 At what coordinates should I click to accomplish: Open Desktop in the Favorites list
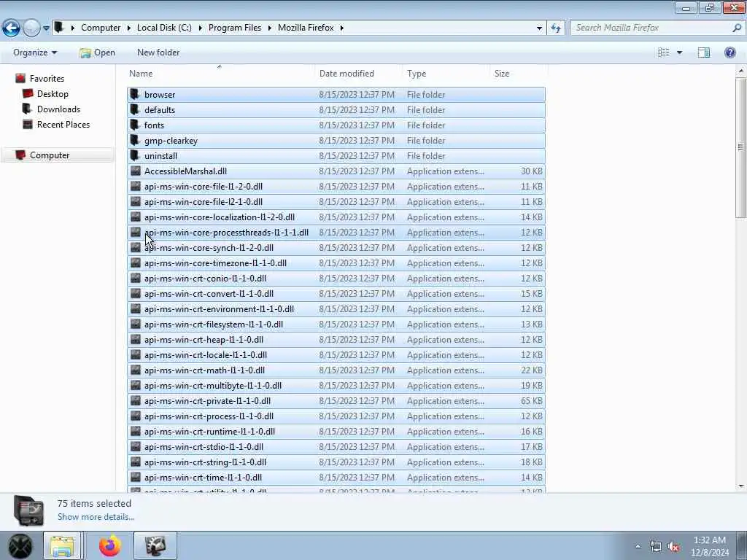[53, 94]
